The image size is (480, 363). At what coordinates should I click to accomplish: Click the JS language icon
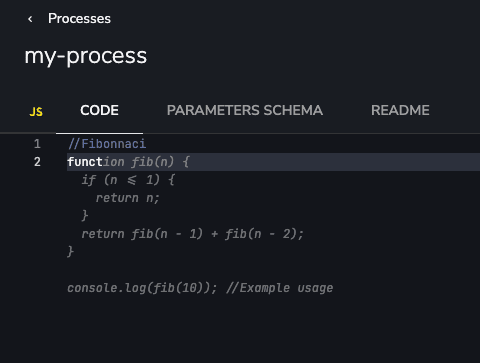[x=36, y=112]
